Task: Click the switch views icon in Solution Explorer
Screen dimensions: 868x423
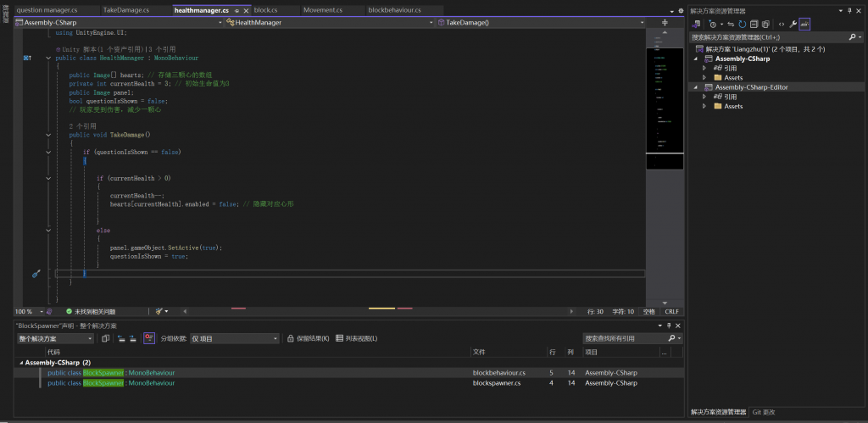Action: (x=697, y=24)
